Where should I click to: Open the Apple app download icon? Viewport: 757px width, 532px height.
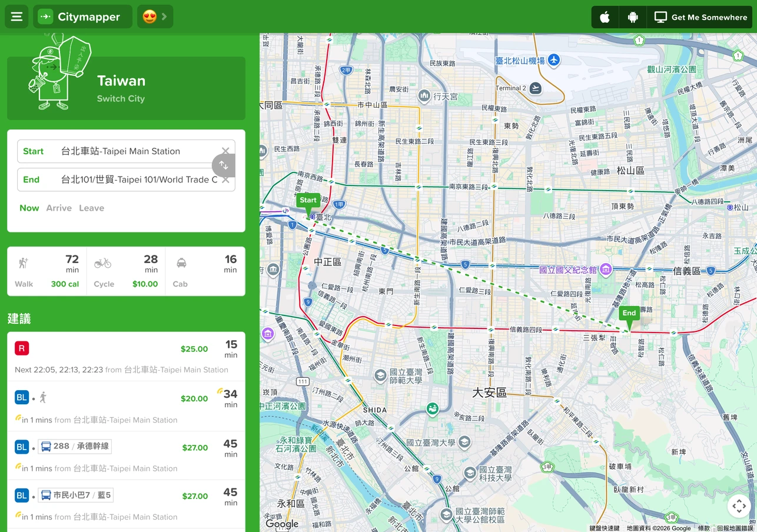(605, 17)
